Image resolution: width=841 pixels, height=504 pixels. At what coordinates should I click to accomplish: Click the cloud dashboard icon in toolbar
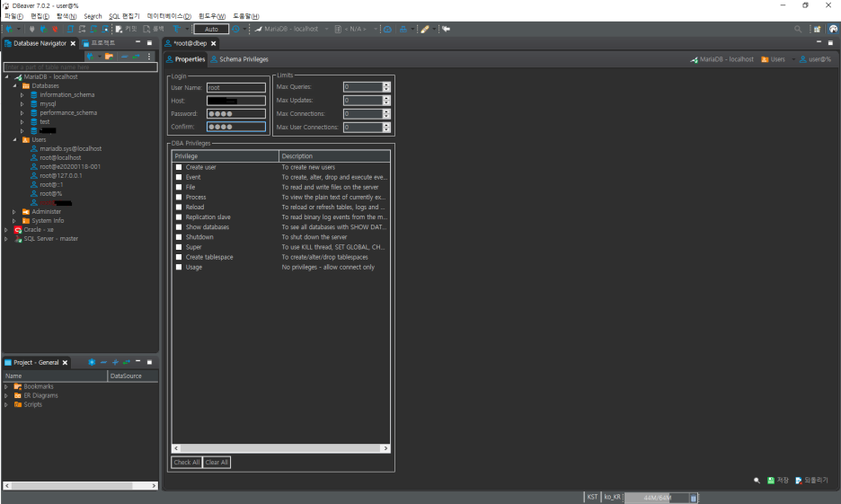(387, 29)
